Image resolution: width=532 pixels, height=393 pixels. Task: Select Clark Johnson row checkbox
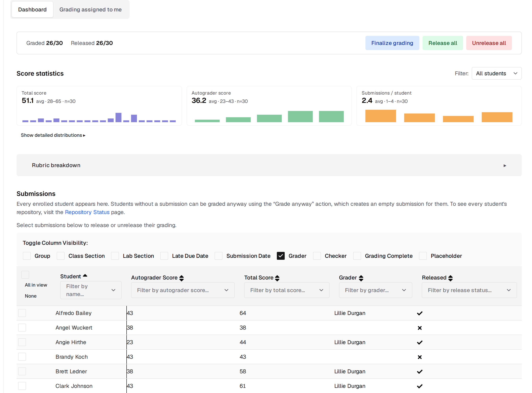(x=22, y=386)
